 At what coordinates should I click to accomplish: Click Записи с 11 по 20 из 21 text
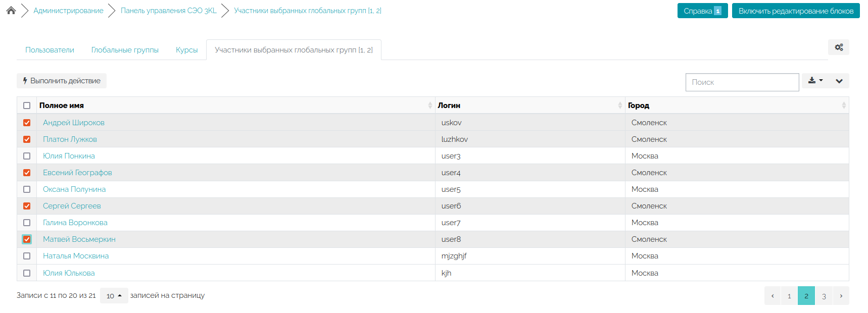click(x=56, y=295)
